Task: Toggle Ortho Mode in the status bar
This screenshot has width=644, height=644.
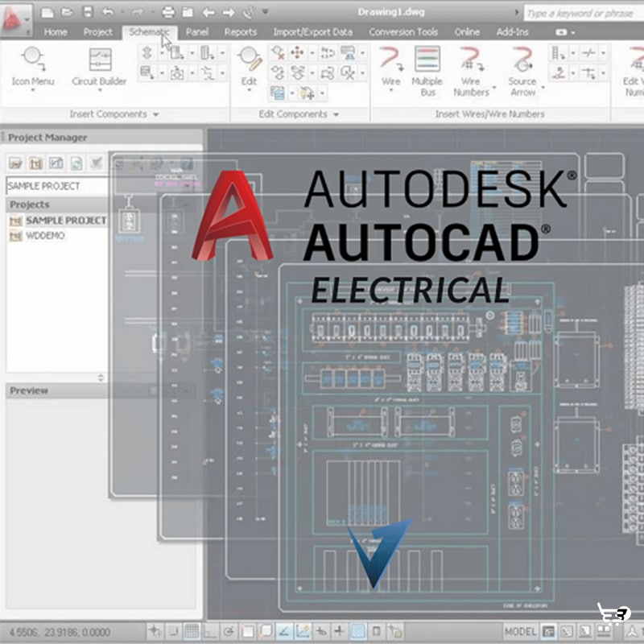Action: pos(210,631)
